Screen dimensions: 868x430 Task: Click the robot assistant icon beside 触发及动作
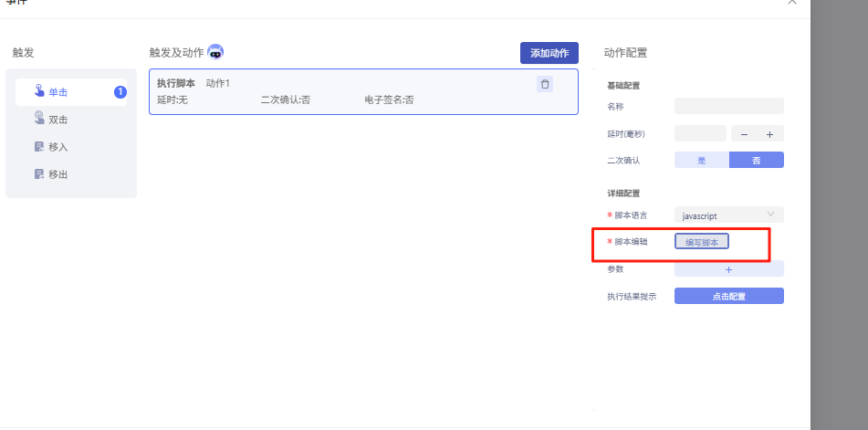tap(215, 52)
